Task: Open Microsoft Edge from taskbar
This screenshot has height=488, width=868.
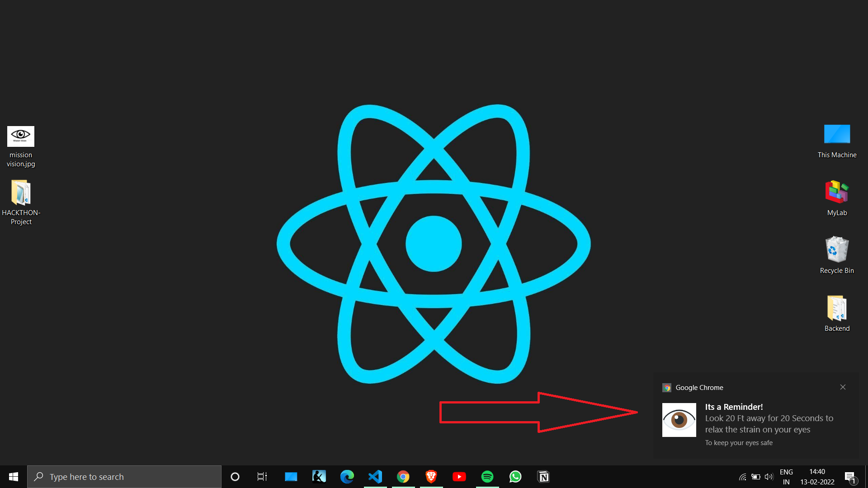Action: click(x=347, y=477)
